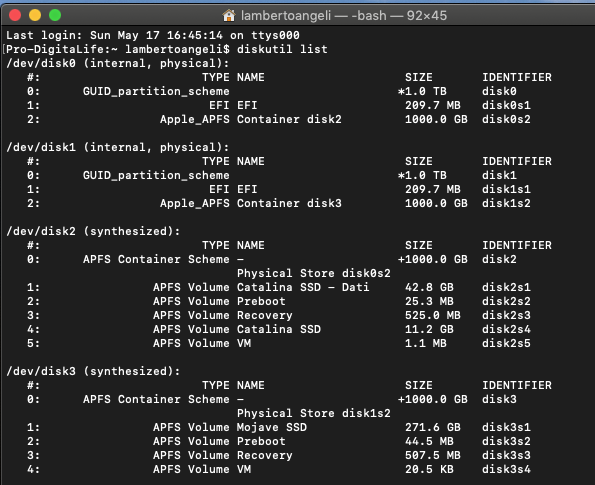This screenshot has width=595, height=485.
Task: Click volume name 'Mojave SSD'
Action: pyautogui.click(x=272, y=427)
